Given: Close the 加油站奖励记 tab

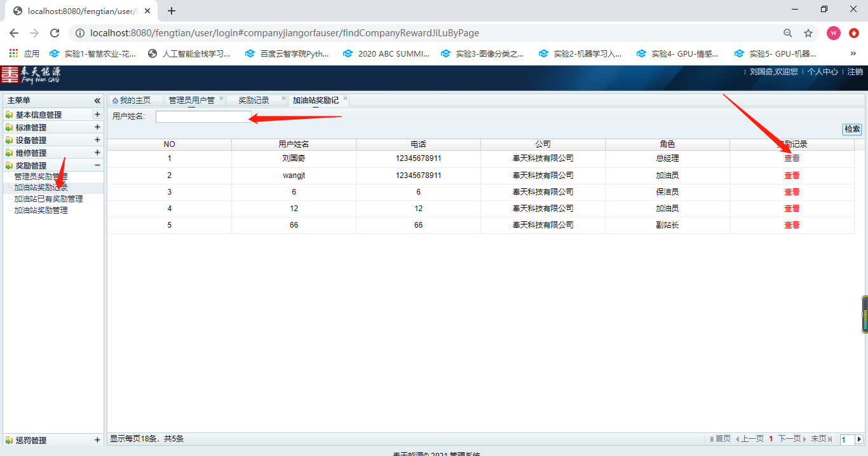Looking at the screenshot, I should click(345, 99).
